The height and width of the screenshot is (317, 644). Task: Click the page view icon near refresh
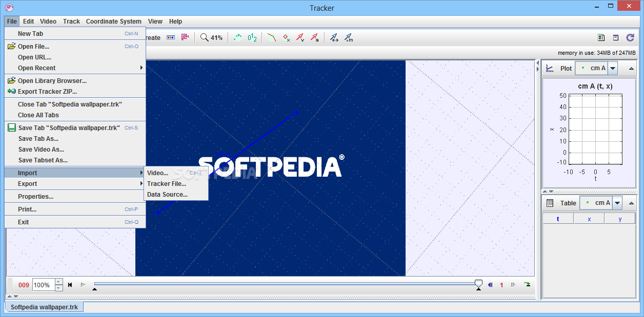pos(616,37)
